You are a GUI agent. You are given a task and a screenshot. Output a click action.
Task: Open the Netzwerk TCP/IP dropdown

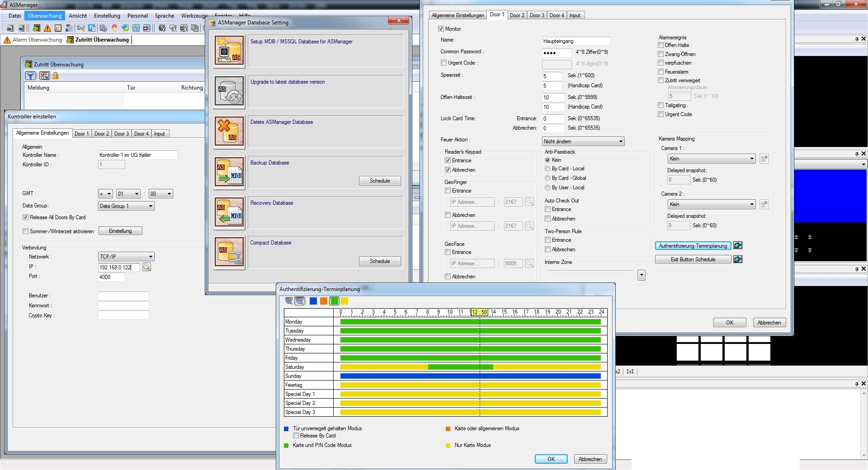pos(150,256)
